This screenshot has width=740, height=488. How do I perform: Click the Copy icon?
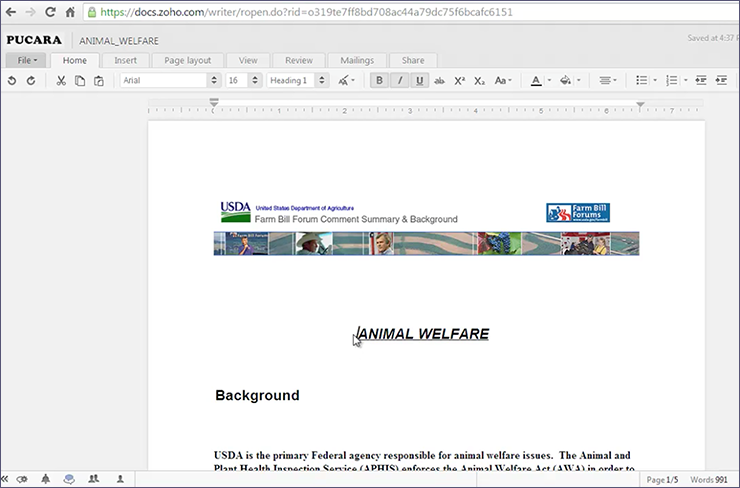tap(80, 80)
